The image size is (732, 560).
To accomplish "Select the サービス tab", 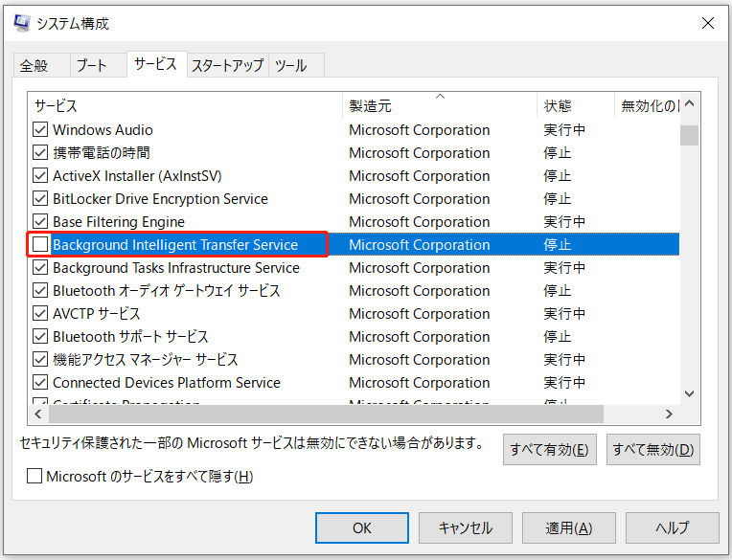I will click(x=156, y=64).
